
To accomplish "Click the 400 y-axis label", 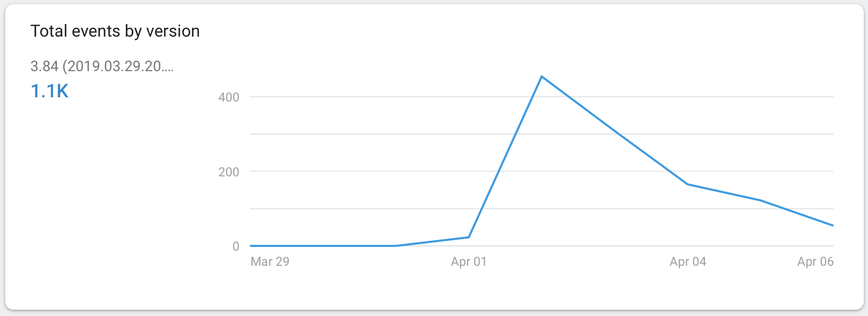I will pyautogui.click(x=229, y=97).
